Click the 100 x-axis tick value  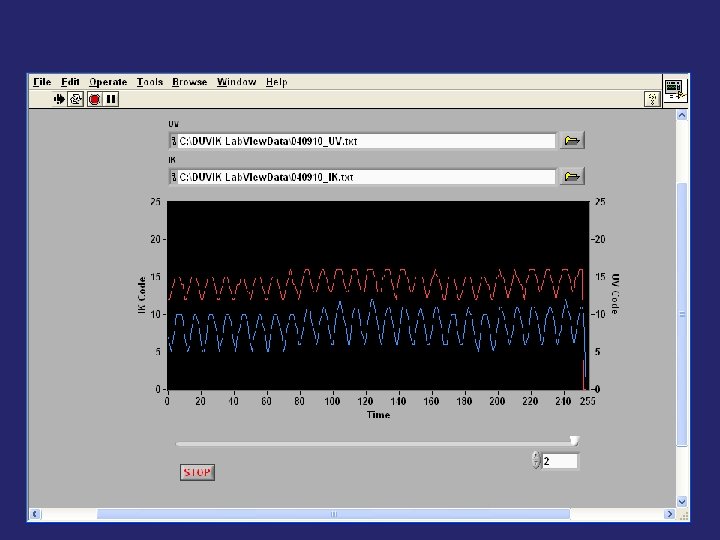[x=332, y=401]
